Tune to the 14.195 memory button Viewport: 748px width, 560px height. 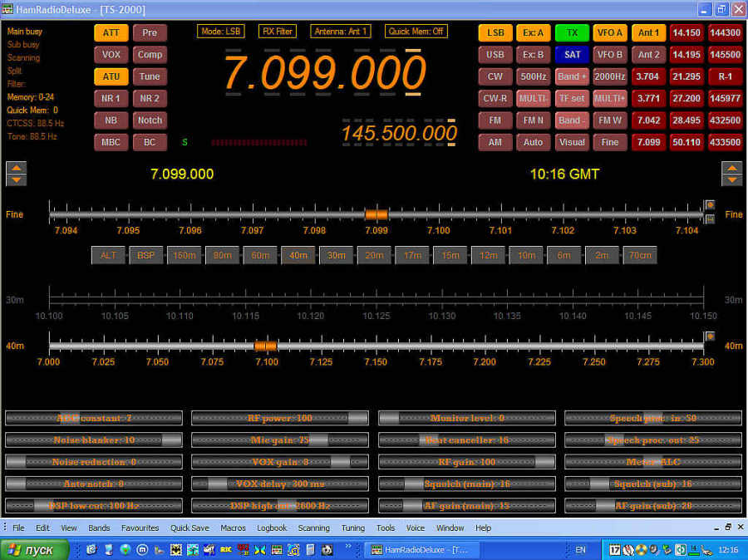(x=686, y=54)
